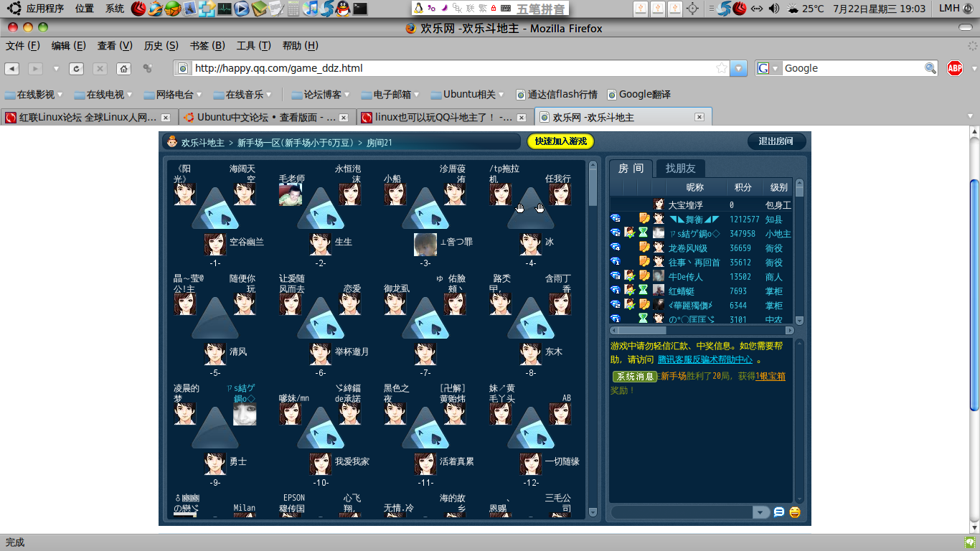Click the blue chat bubble icon
The image size is (980, 551).
click(x=779, y=512)
